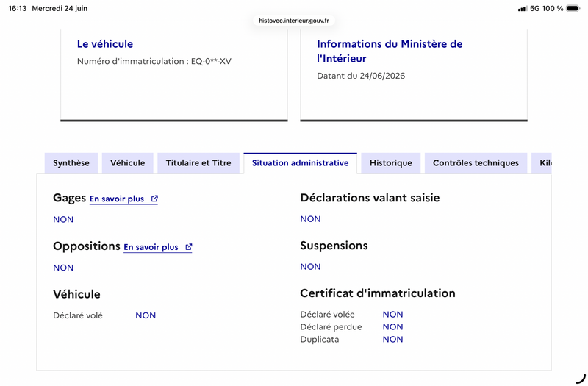Click 'Informations du Ministère de l'Intérieur' heading

coord(390,51)
